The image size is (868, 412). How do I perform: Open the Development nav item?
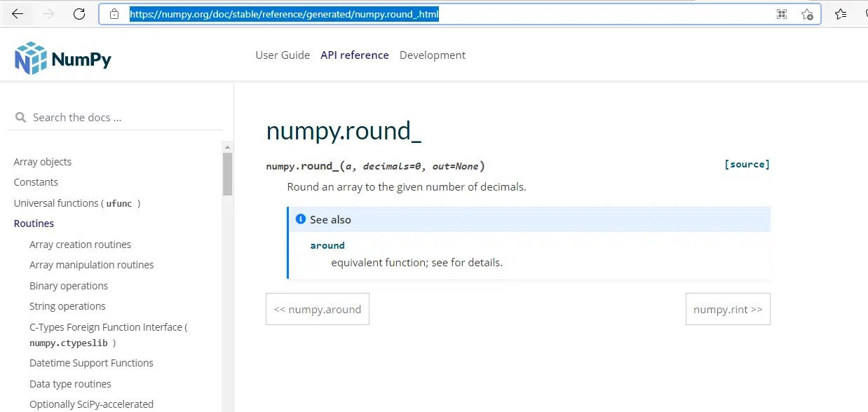tap(432, 55)
